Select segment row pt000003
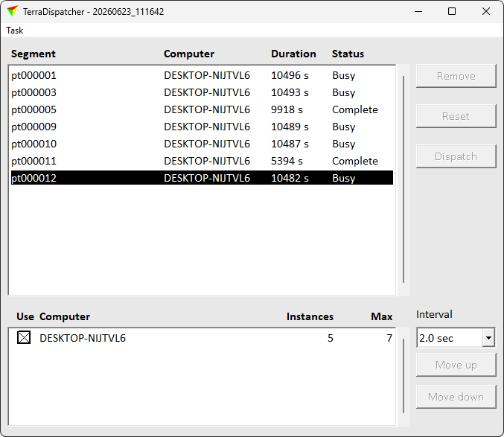Viewport: 504px width, 437px height. [x=202, y=92]
